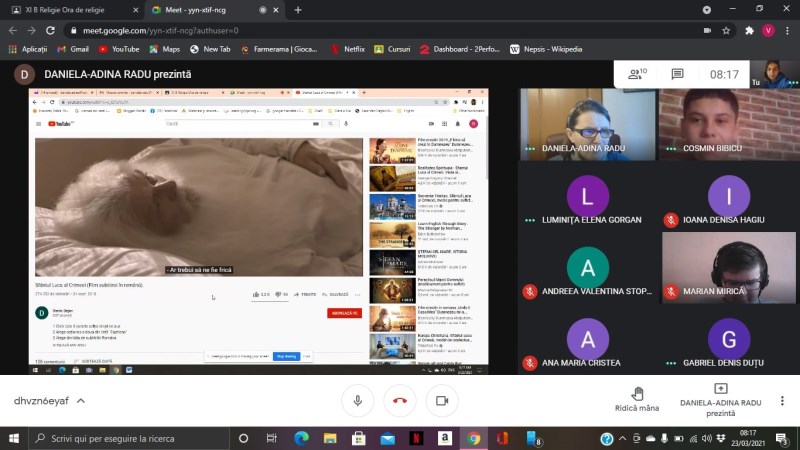800x450 pixels.
Task: Open Amazon app from taskbar
Action: (445, 438)
